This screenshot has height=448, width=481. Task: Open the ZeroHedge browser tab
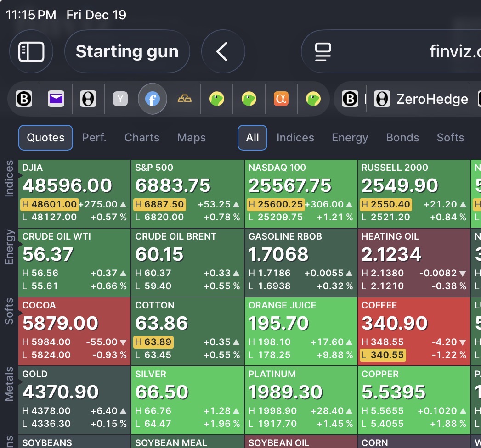point(420,99)
